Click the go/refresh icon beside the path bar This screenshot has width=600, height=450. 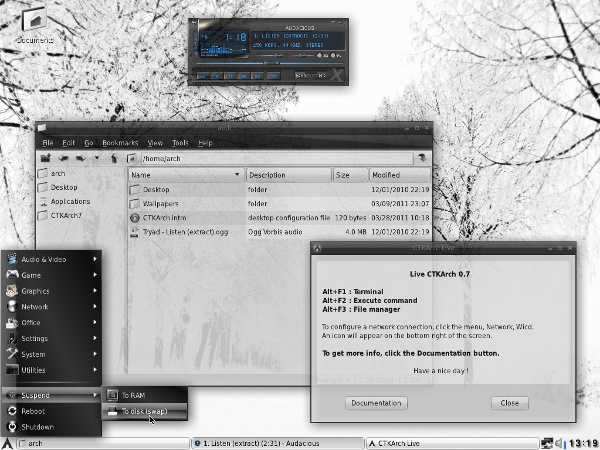[x=423, y=157]
